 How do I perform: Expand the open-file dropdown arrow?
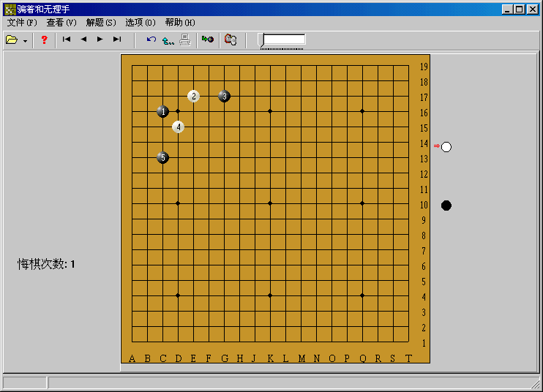click(25, 40)
